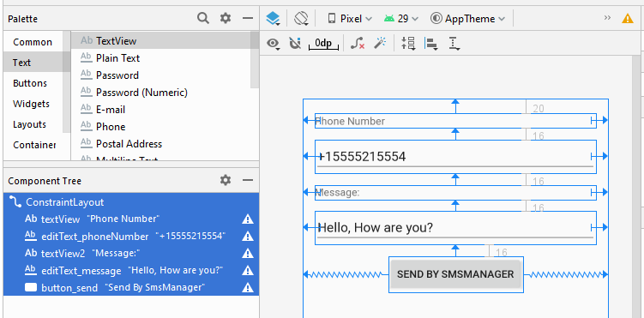Open the Component Tree gear settings

coord(225,180)
